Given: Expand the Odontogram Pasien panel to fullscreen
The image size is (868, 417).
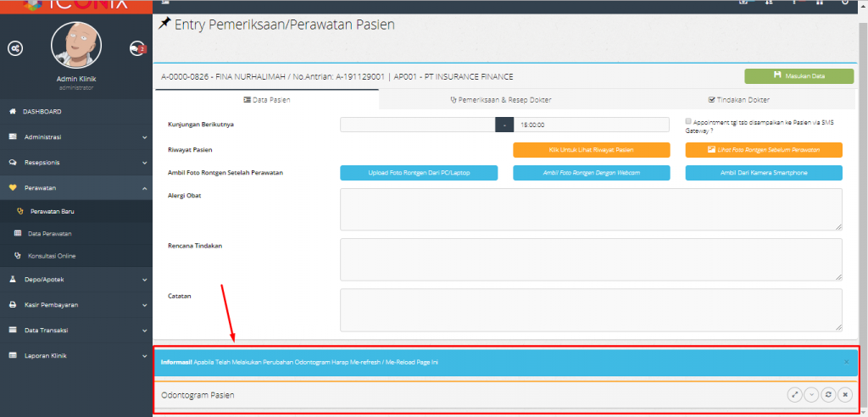Looking at the screenshot, I should click(794, 395).
